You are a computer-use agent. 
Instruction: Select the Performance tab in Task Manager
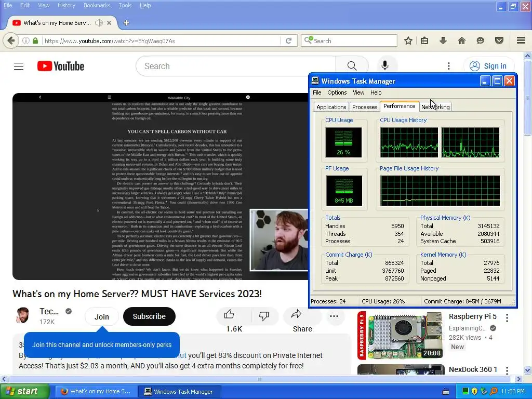(400, 106)
